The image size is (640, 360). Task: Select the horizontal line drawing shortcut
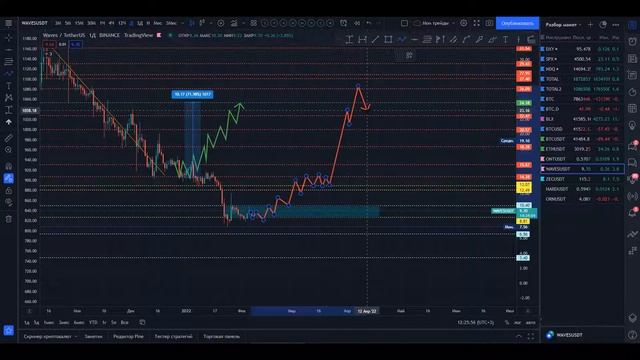414,39
